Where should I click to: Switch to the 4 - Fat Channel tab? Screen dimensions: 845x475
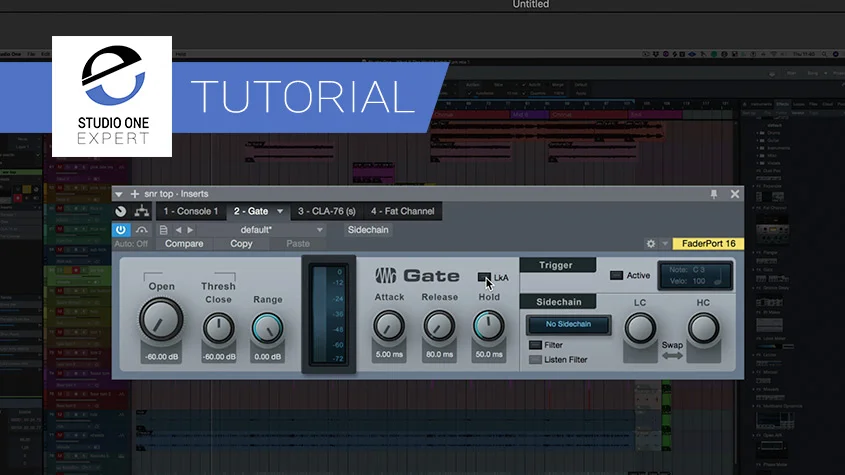click(x=403, y=211)
